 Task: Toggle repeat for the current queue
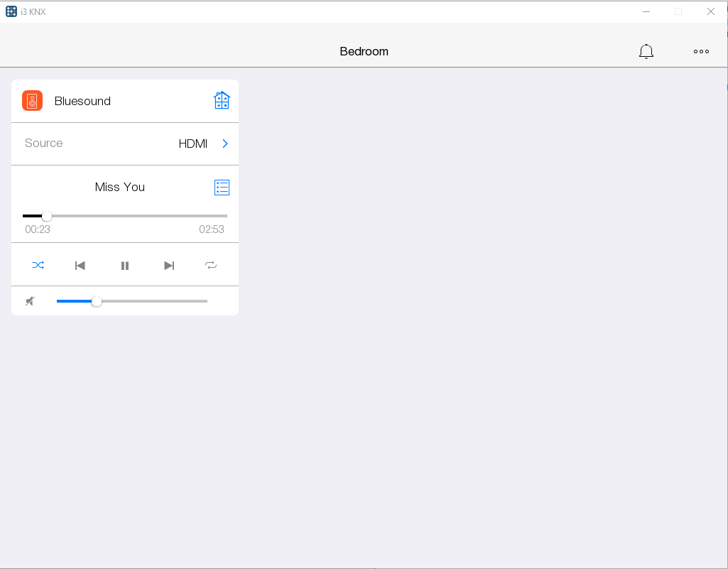coord(211,264)
